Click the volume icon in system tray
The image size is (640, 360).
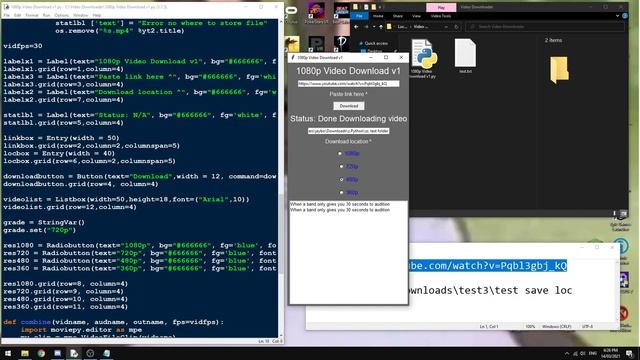point(583,353)
